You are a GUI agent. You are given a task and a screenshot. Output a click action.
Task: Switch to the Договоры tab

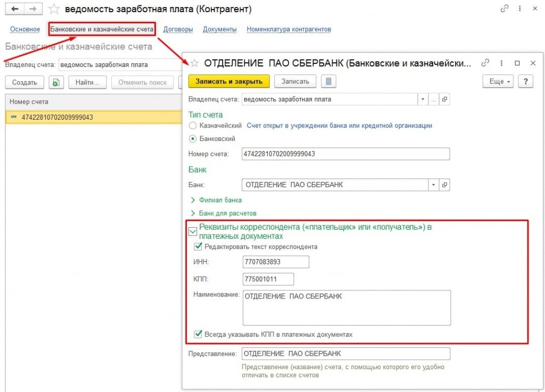coord(178,29)
